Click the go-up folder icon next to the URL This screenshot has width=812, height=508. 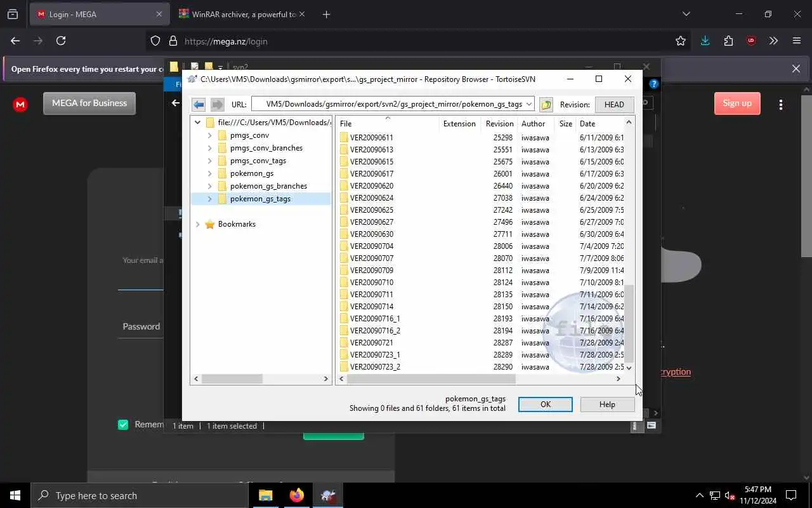pos(546,104)
